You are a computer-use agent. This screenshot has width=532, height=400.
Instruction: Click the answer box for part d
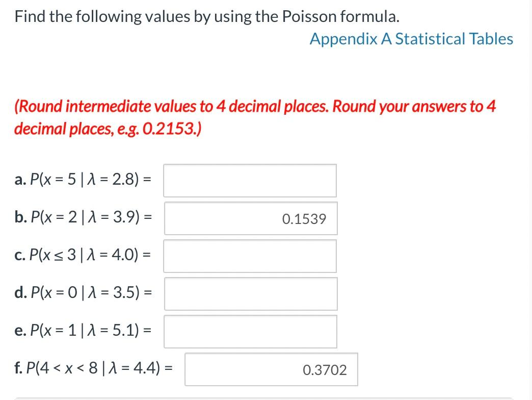tap(250, 293)
